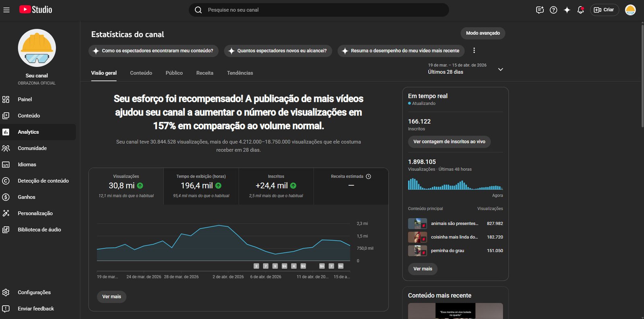
Task: Select the Tempo de exibição metric card
Action: tap(201, 186)
